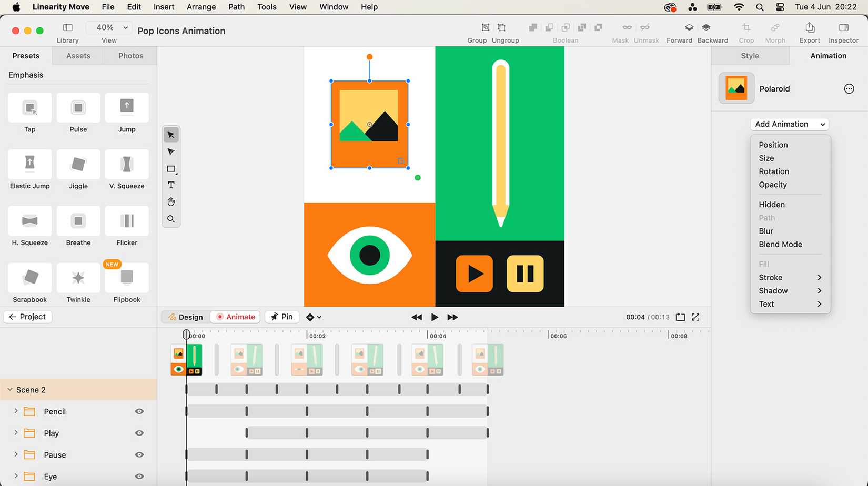Select the Text tool
The image size is (868, 486).
coord(171,185)
